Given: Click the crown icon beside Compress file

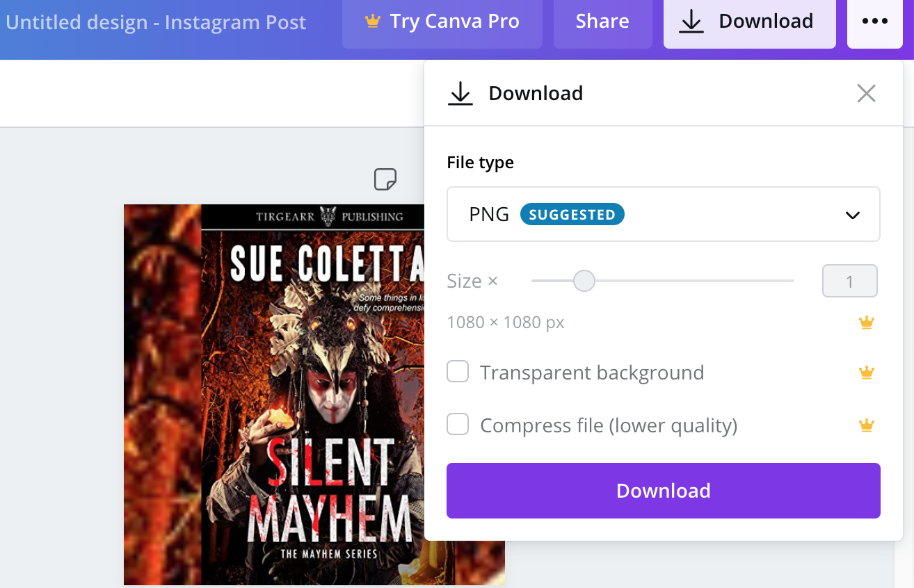Looking at the screenshot, I should point(866,425).
